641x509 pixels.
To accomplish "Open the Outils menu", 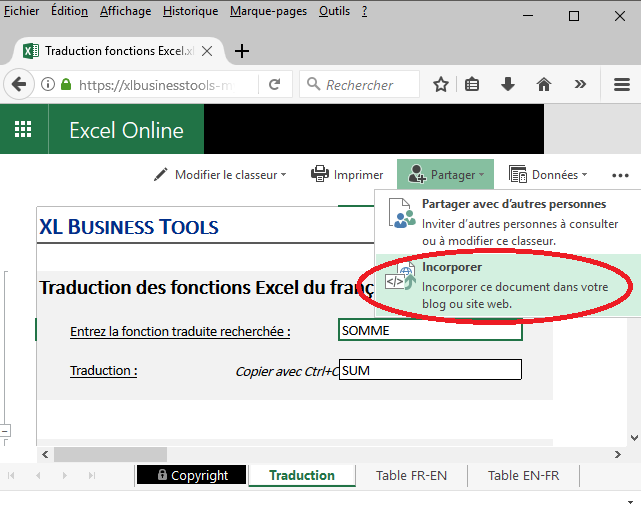I will (x=334, y=11).
